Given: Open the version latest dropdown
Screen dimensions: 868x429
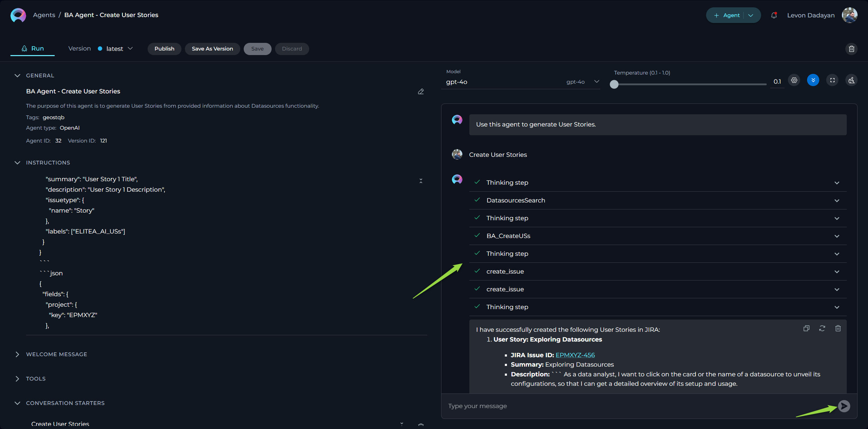Looking at the screenshot, I should tap(130, 48).
